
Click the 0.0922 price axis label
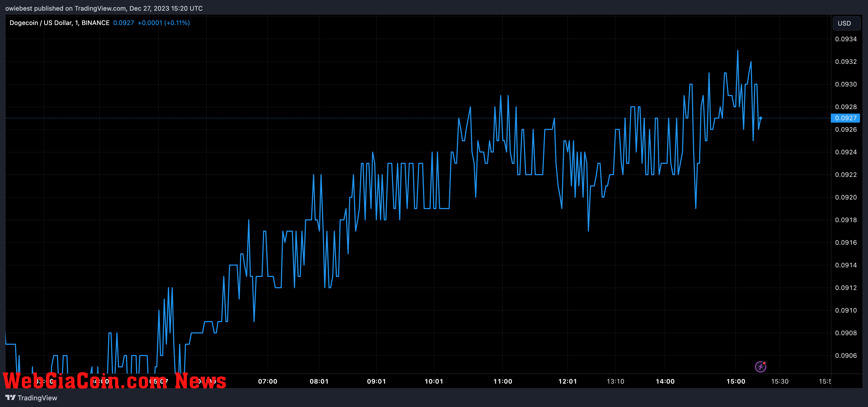(846, 175)
